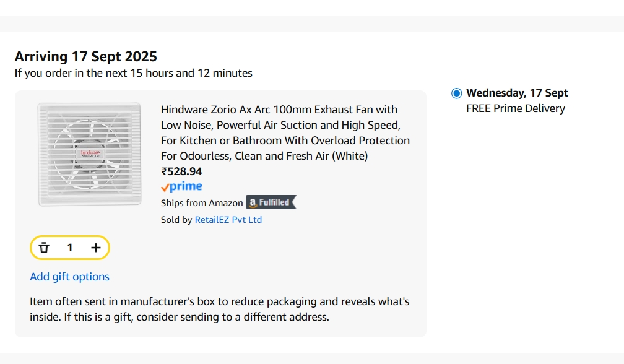The image size is (624, 364).
Task: Open Add gift options
Action: 69,277
